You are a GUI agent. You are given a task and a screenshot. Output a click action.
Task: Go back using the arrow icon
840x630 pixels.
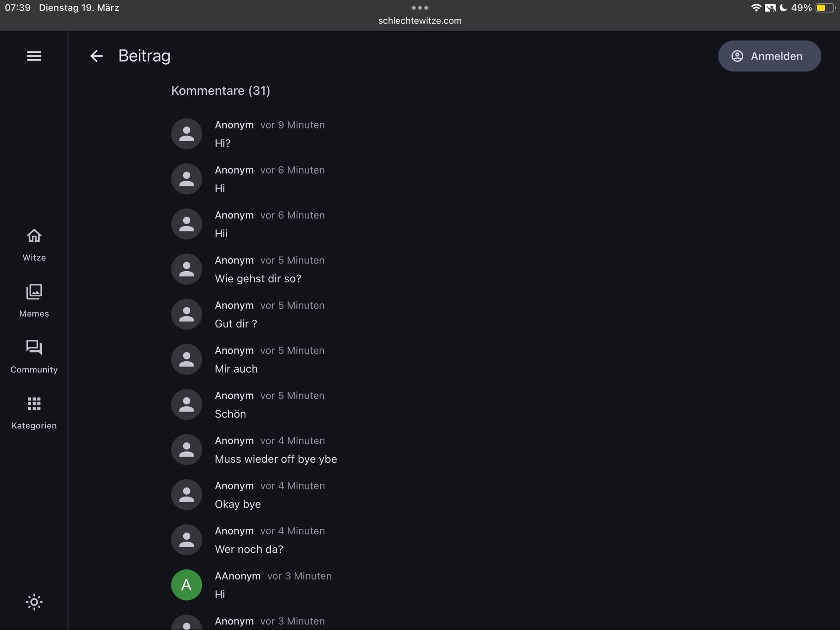click(96, 56)
